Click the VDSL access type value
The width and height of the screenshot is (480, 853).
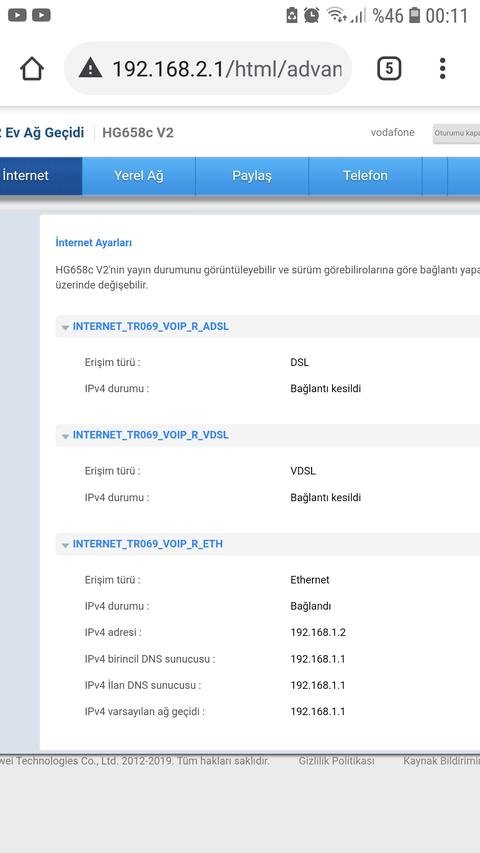303,471
